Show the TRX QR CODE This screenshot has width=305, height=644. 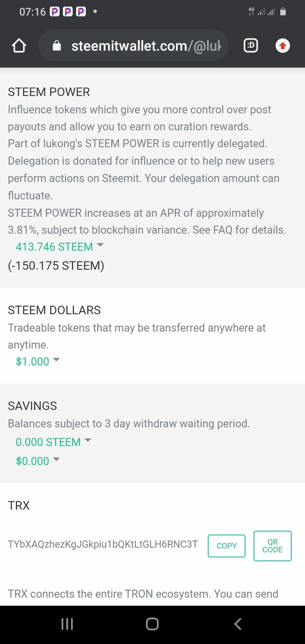point(272,546)
